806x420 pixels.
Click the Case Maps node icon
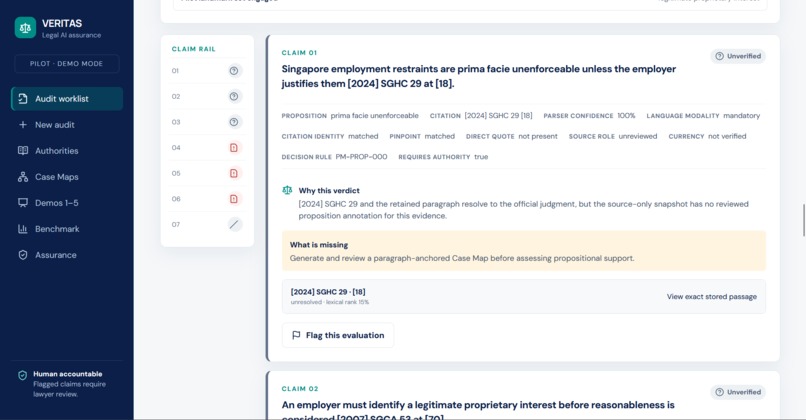click(x=23, y=177)
